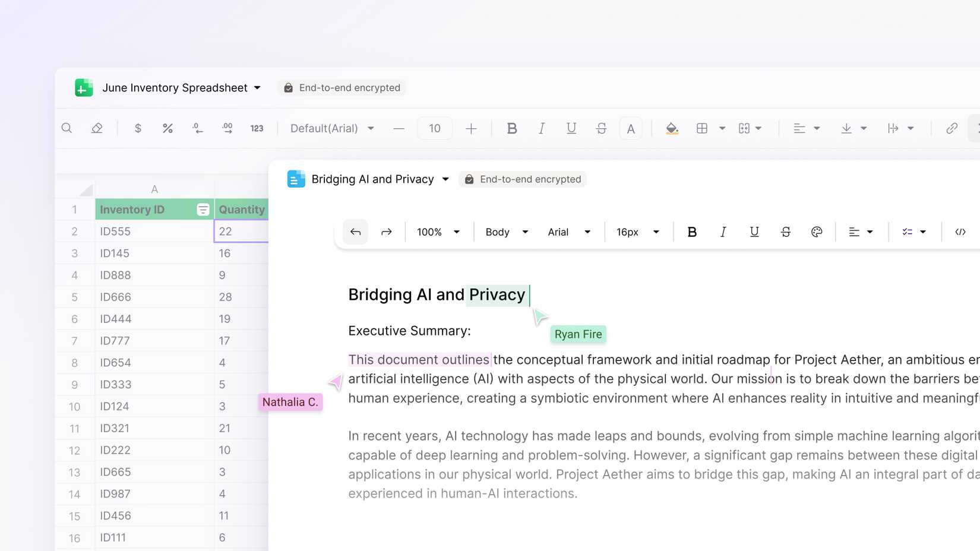
Task: Open the code view in the document editor
Action: (960, 232)
